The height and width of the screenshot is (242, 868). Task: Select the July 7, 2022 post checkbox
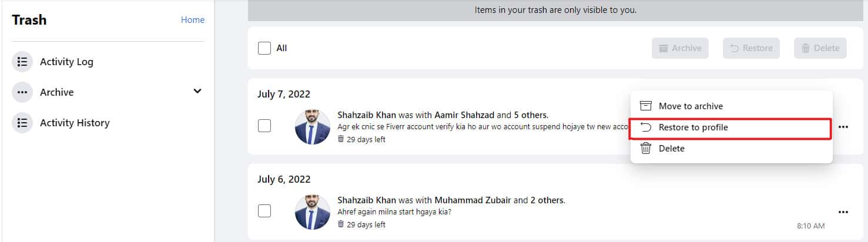coord(264,126)
